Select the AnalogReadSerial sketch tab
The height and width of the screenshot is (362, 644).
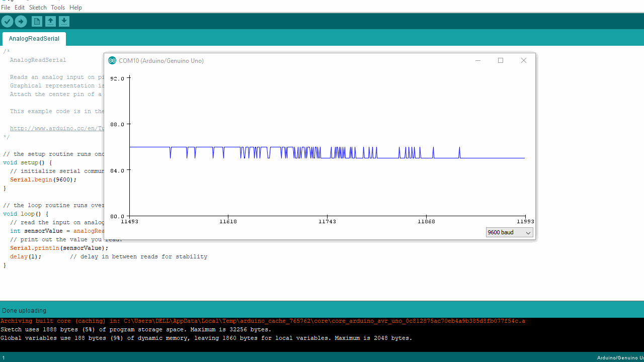click(34, 39)
